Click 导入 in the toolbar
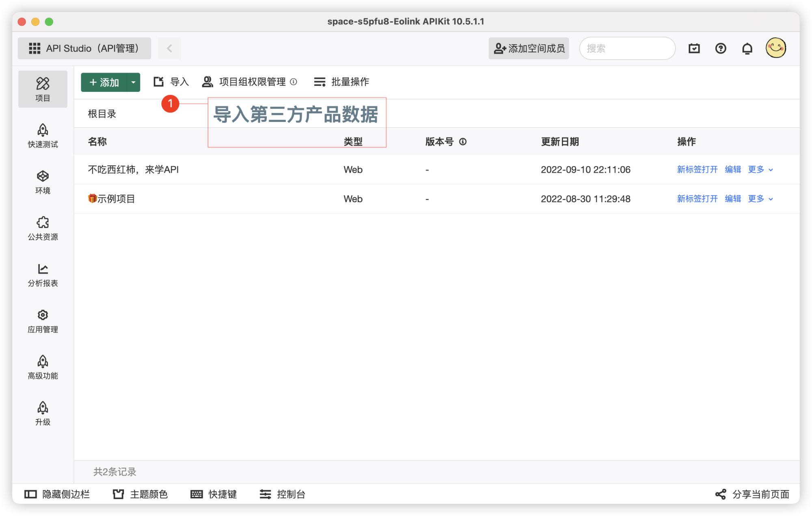812x516 pixels. (x=171, y=82)
